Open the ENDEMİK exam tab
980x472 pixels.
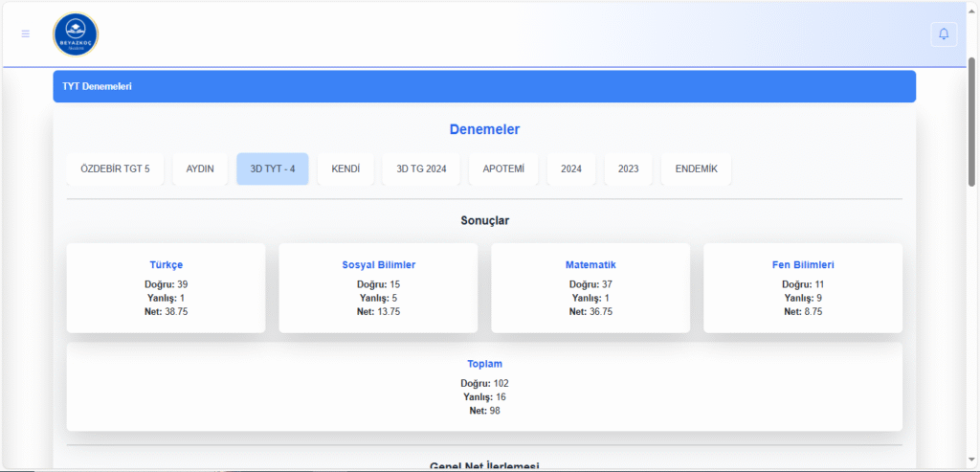(696, 169)
